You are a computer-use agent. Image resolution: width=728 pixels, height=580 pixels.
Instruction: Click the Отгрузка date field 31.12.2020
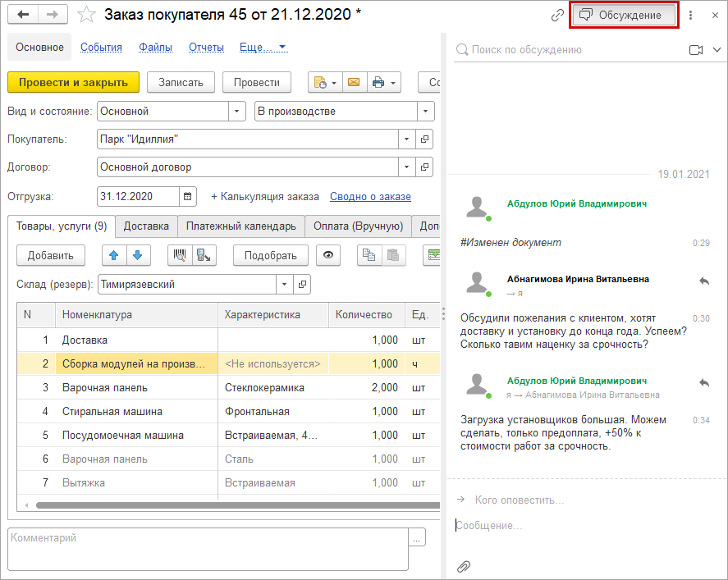point(138,196)
